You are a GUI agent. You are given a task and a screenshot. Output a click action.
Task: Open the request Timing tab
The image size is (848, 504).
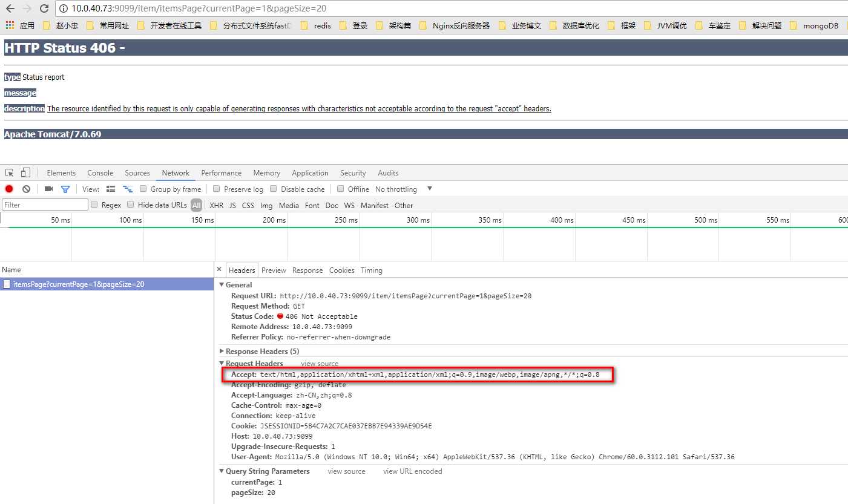tap(372, 270)
